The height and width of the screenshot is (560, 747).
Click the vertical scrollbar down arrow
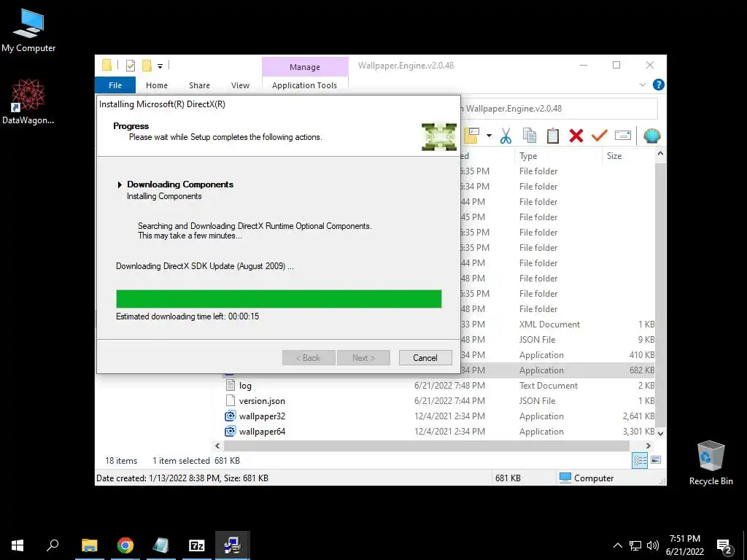(x=660, y=433)
